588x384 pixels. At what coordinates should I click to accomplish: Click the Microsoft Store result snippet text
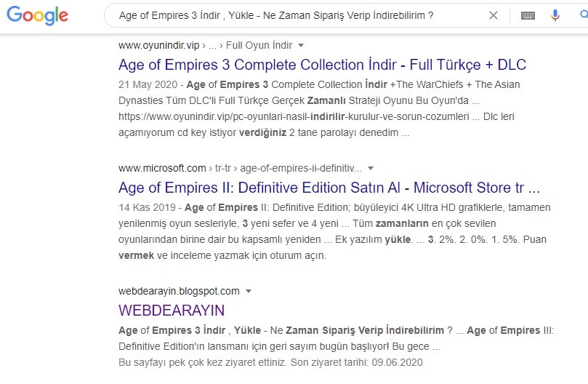coord(334,231)
